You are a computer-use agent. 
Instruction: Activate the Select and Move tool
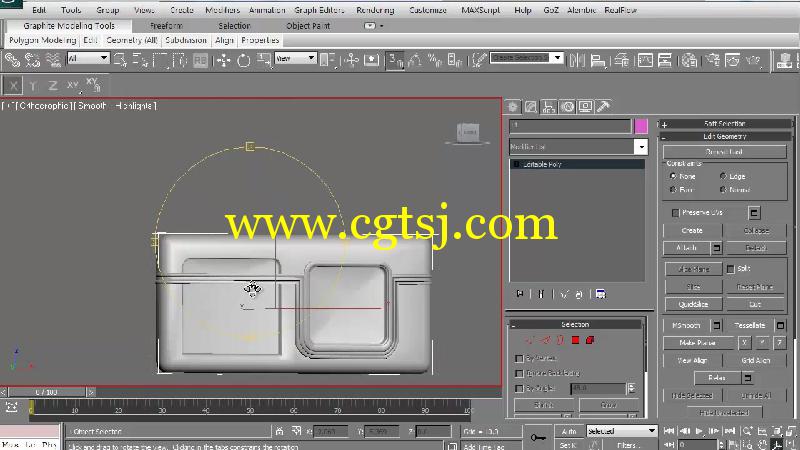click(223, 61)
